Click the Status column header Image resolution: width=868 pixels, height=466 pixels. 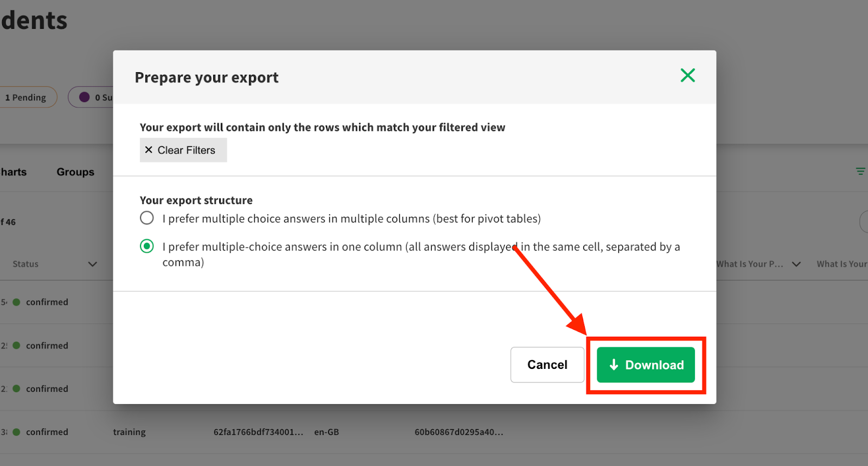pyautogui.click(x=25, y=264)
